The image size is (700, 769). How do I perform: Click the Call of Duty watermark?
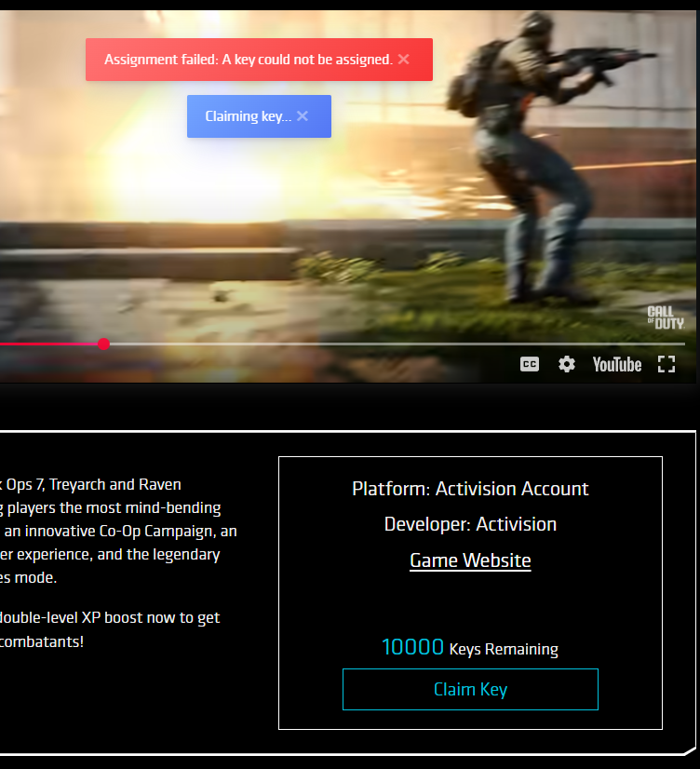point(666,317)
